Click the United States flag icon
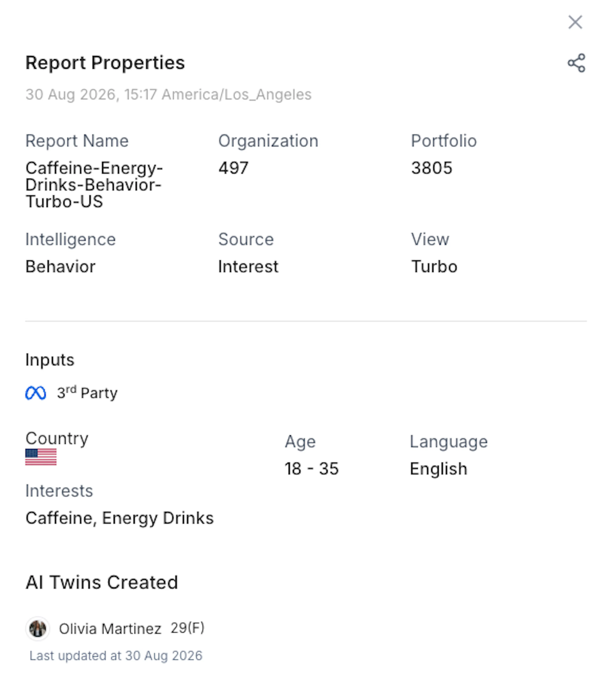 [41, 457]
